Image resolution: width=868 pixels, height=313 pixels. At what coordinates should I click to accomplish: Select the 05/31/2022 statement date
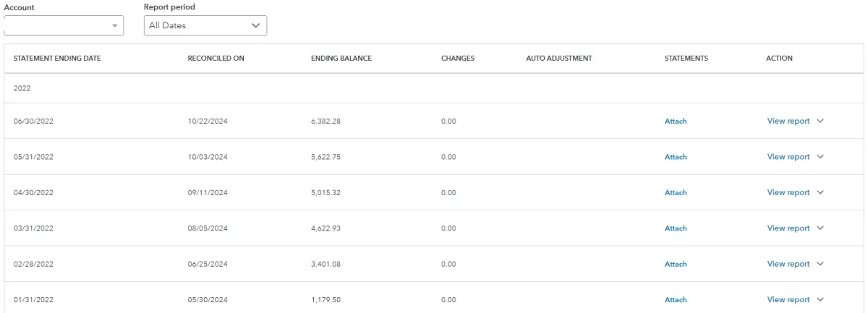(33, 157)
